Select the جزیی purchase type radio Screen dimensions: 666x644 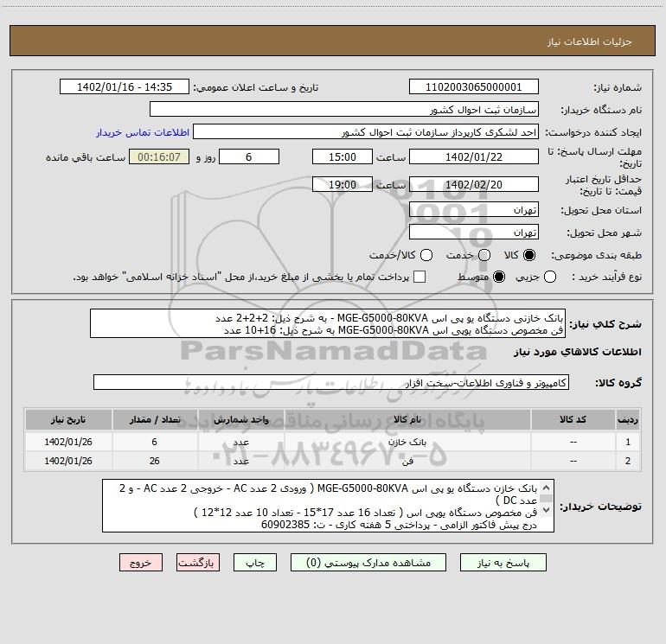tap(549, 277)
